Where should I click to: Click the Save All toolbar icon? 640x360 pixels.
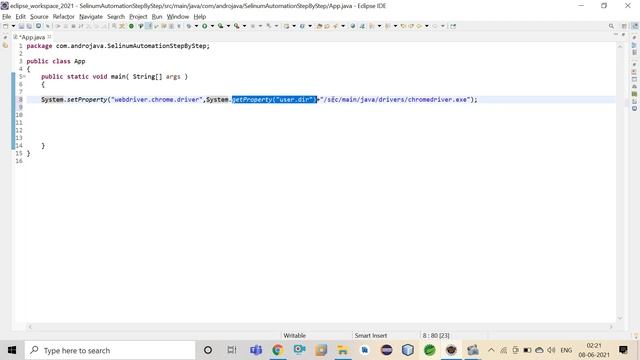tap(29, 26)
